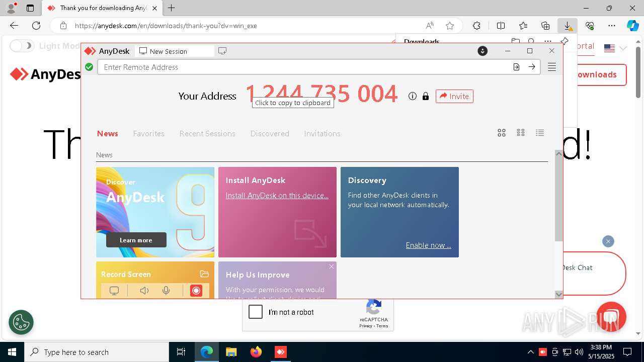The height and width of the screenshot is (362, 644).
Task: Click the connect arrow in AnyDesk address bar
Action: (532, 67)
